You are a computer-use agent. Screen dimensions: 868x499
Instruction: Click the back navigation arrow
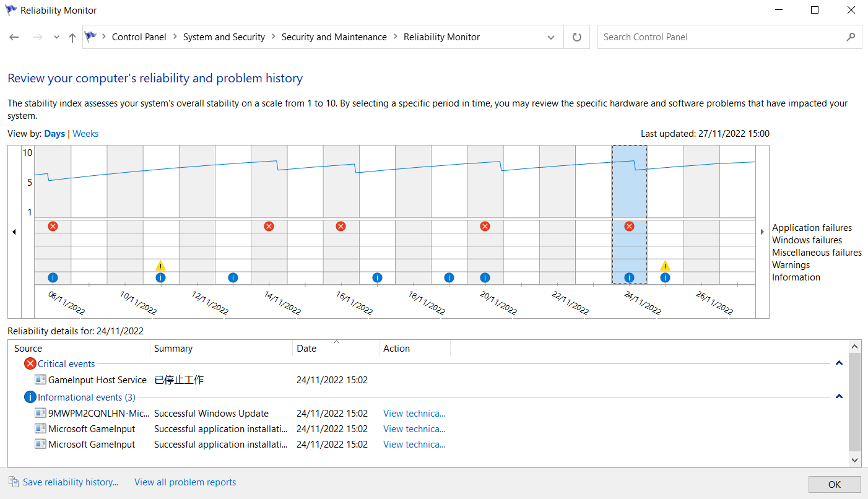tap(14, 38)
